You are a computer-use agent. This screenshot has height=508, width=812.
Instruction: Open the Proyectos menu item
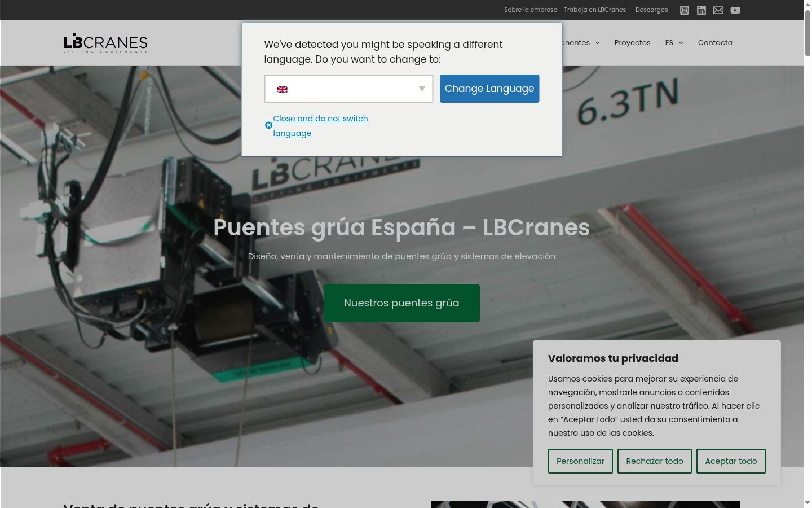click(x=632, y=43)
